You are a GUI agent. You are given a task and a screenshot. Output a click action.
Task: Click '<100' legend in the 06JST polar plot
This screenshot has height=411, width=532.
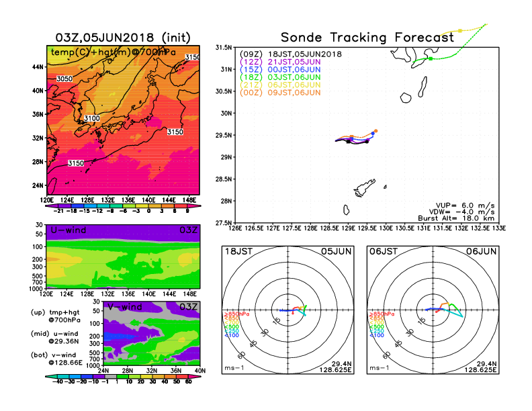pos(377,335)
